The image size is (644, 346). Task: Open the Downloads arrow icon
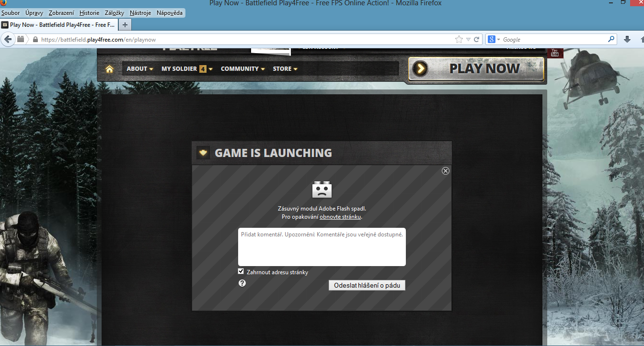click(627, 39)
